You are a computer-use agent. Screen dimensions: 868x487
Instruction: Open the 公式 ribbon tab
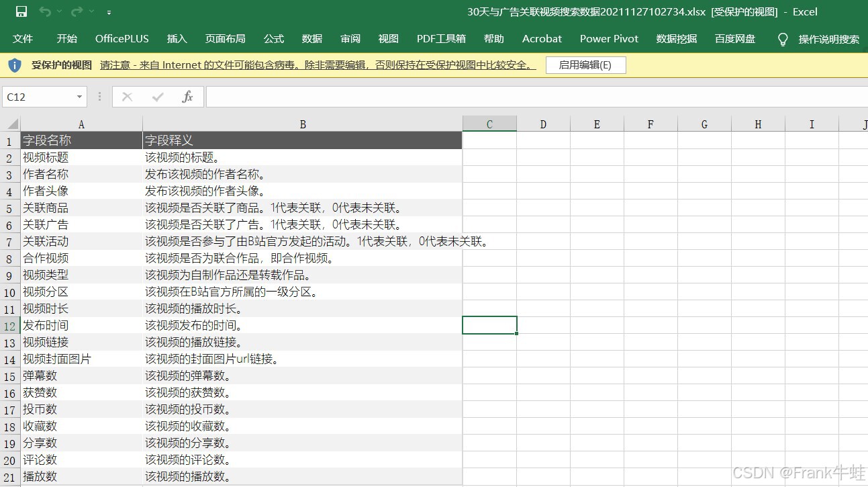tap(273, 39)
